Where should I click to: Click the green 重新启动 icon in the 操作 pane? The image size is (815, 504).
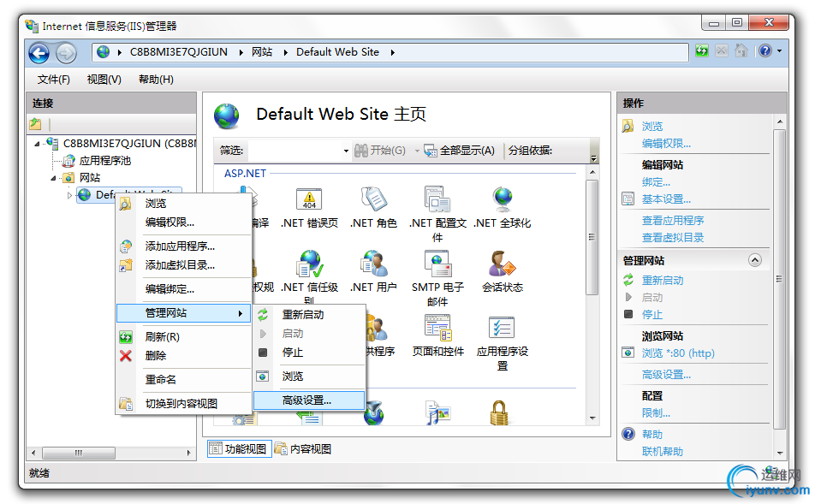point(628,280)
